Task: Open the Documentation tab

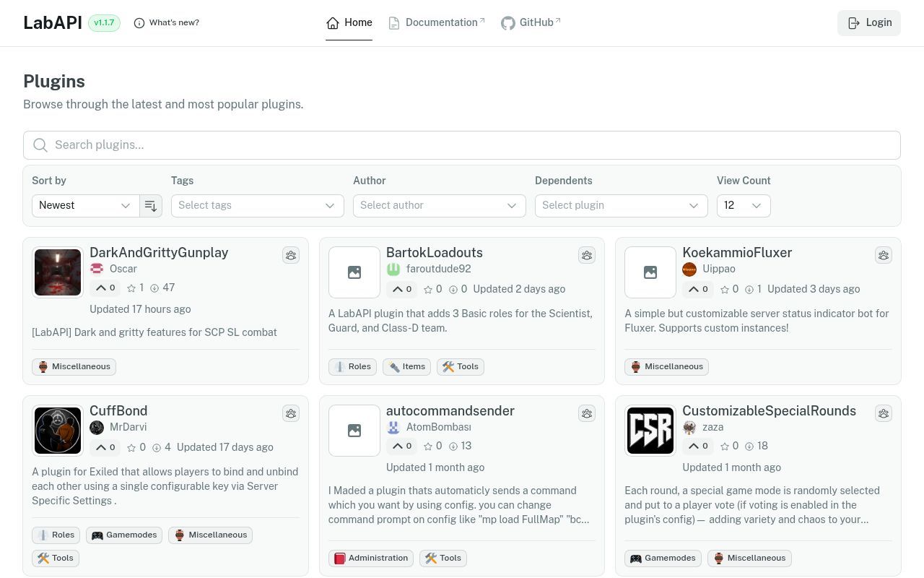Action: tap(437, 23)
